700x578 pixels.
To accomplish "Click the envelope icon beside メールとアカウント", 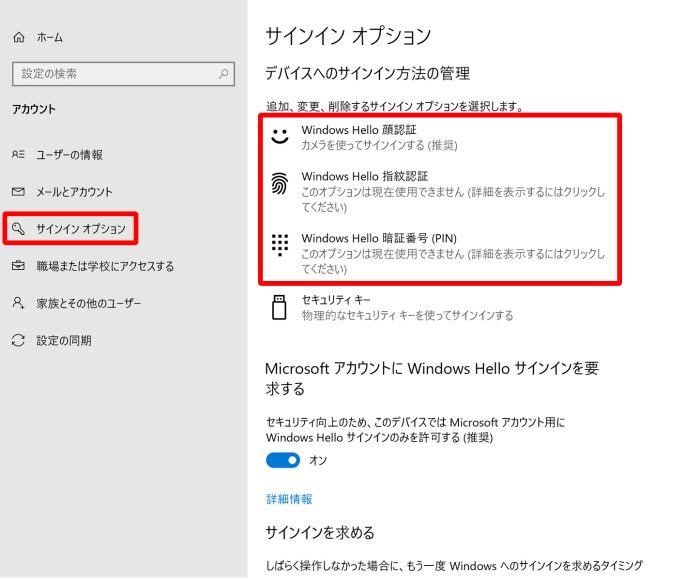I will click(x=18, y=192).
